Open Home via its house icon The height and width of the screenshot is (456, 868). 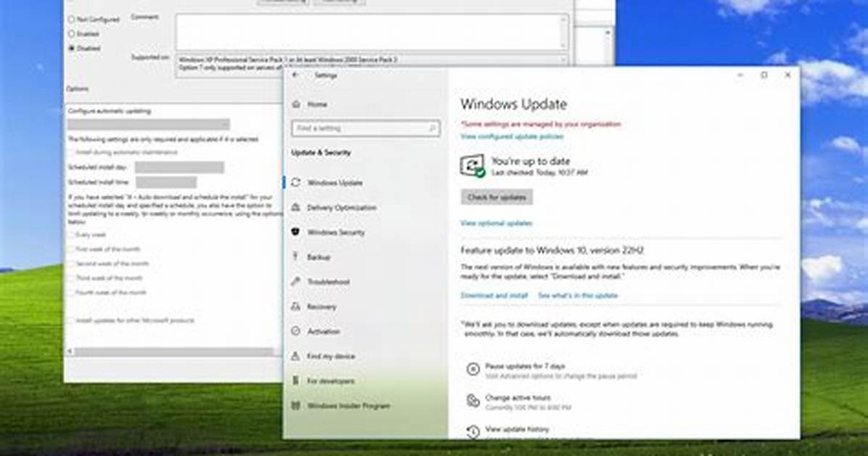coord(296,104)
